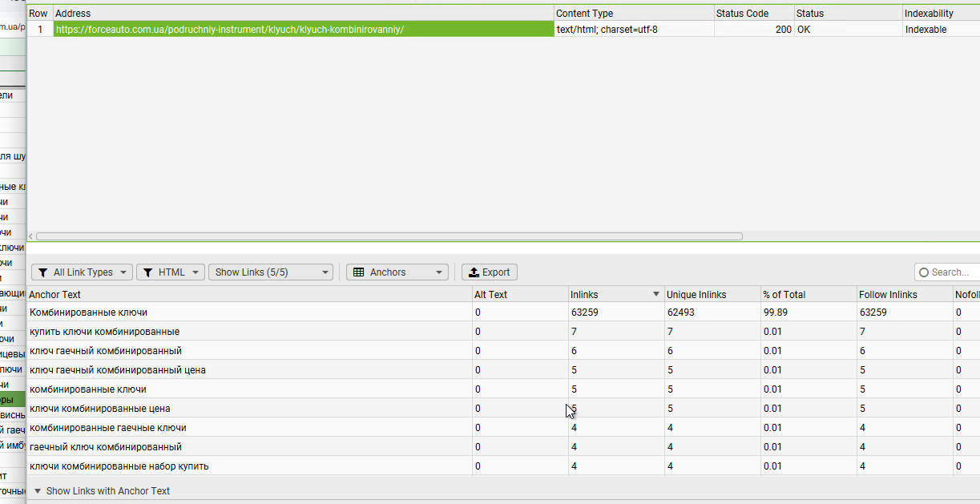Image resolution: width=980 pixels, height=504 pixels.
Task: Sort by the % of Total column header
Action: click(809, 295)
